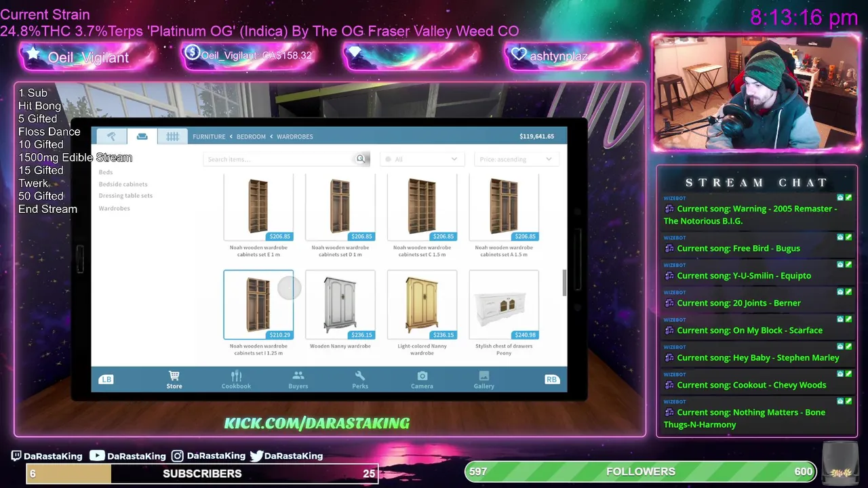Click the Twitch logo in overlay

click(x=17, y=456)
